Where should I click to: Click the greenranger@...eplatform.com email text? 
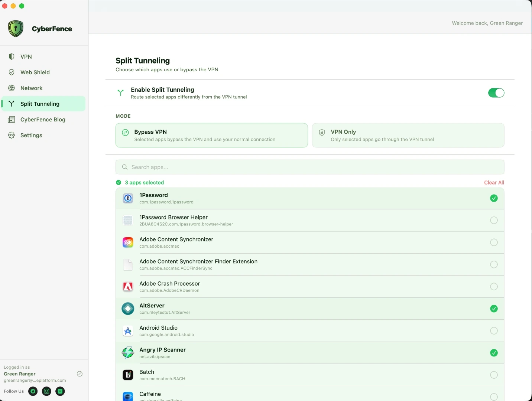click(x=35, y=381)
